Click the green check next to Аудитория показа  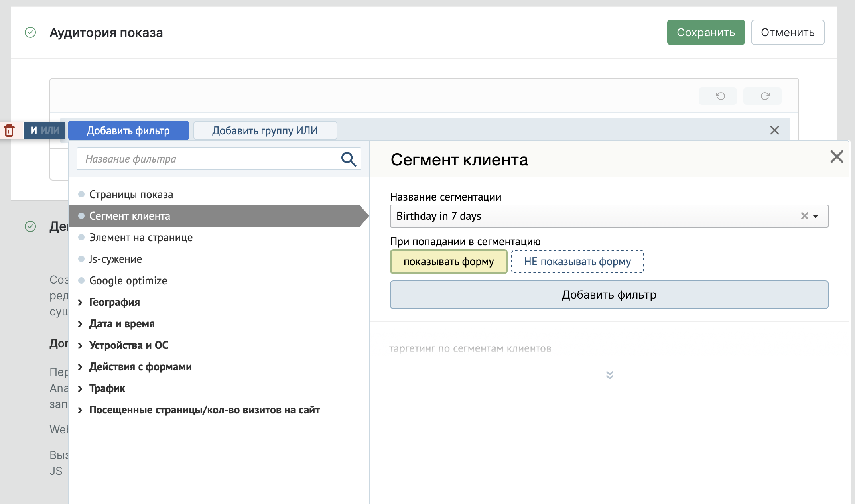pyautogui.click(x=30, y=32)
